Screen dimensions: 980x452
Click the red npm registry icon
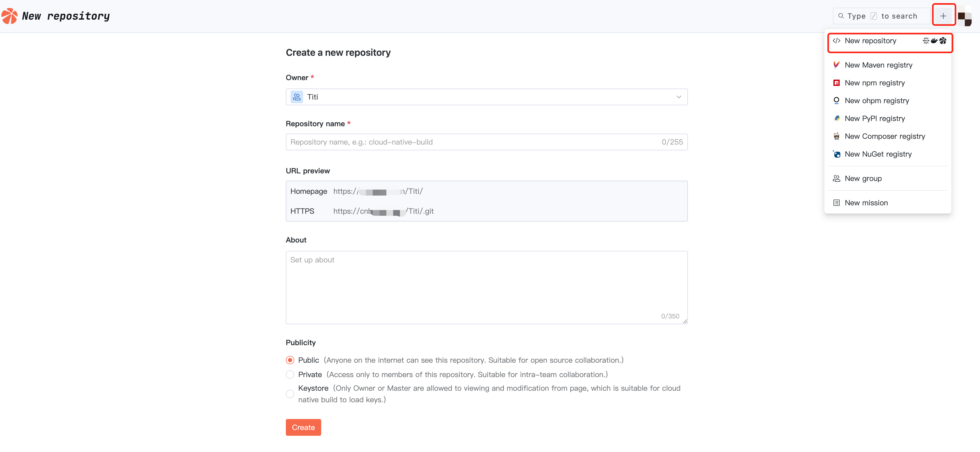(x=836, y=83)
